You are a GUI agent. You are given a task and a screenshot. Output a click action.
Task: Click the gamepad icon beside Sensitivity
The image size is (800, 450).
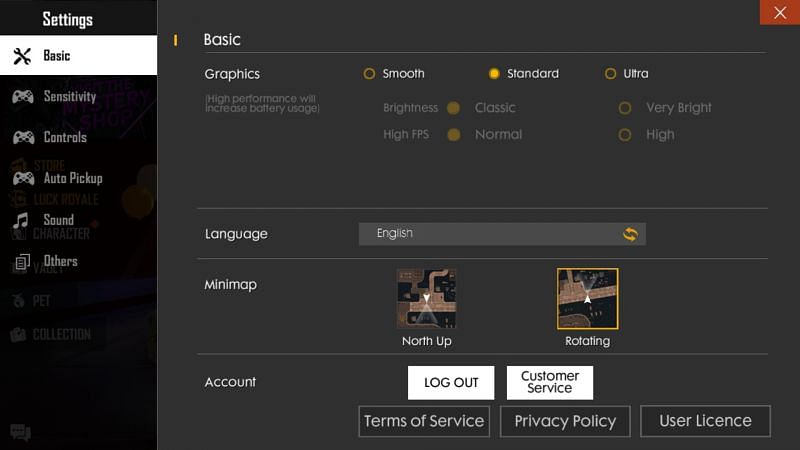tap(22, 97)
